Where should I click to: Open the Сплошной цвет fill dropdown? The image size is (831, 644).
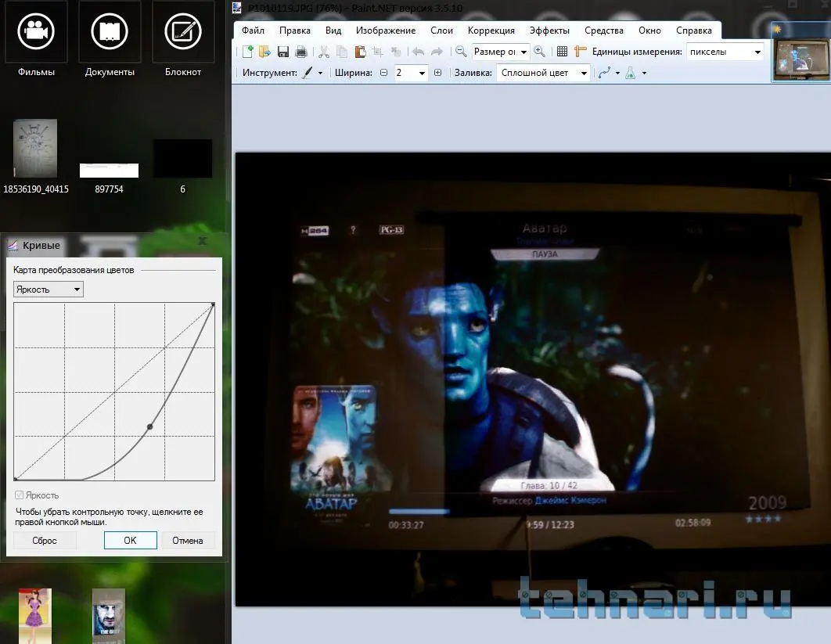[543, 73]
